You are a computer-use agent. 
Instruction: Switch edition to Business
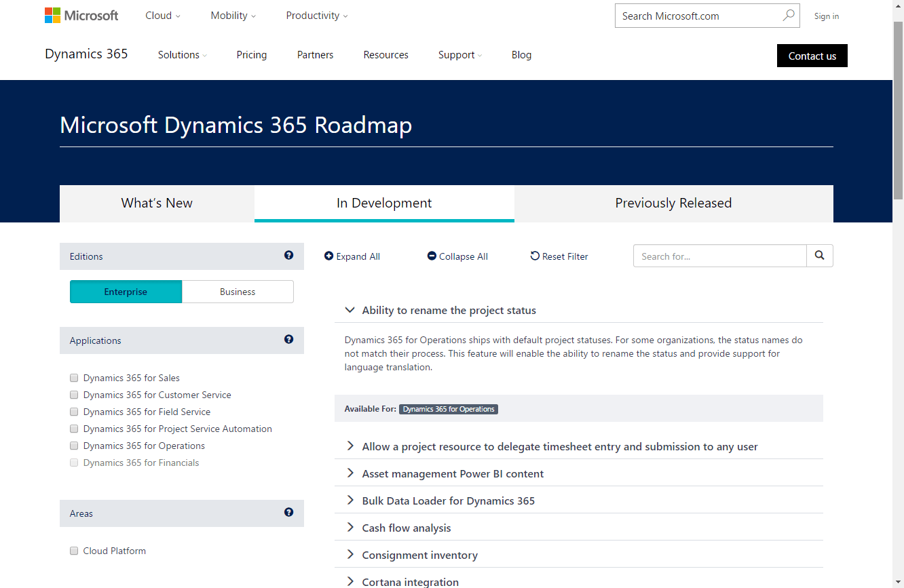(x=237, y=291)
